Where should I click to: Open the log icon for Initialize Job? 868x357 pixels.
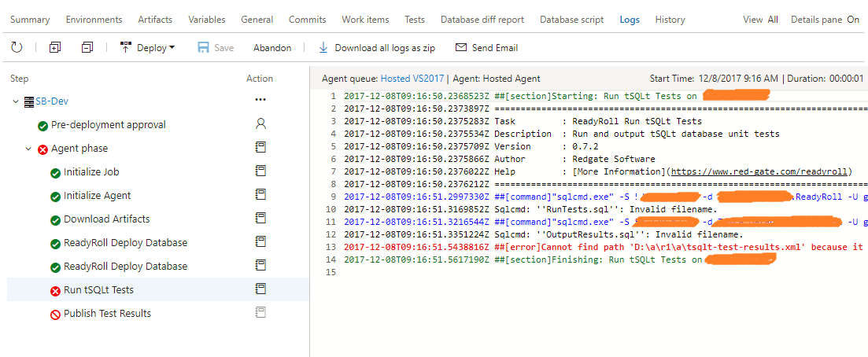[260, 171]
